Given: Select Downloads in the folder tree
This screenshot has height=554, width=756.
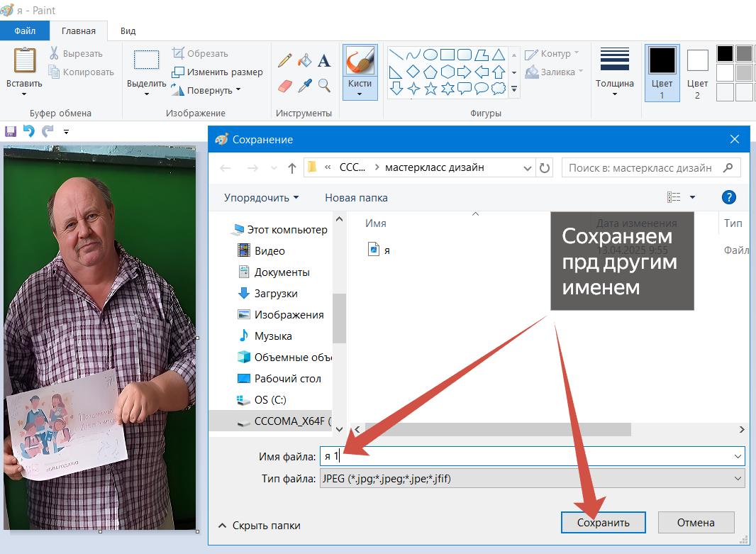Looking at the screenshot, I should [276, 294].
